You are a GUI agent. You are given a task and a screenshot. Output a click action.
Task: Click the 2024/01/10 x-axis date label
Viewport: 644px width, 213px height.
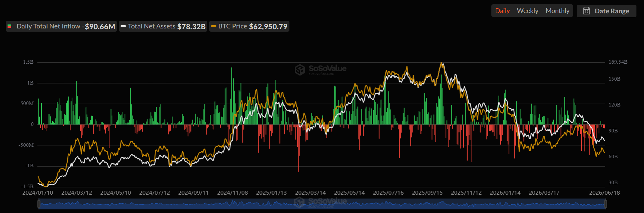(38, 193)
